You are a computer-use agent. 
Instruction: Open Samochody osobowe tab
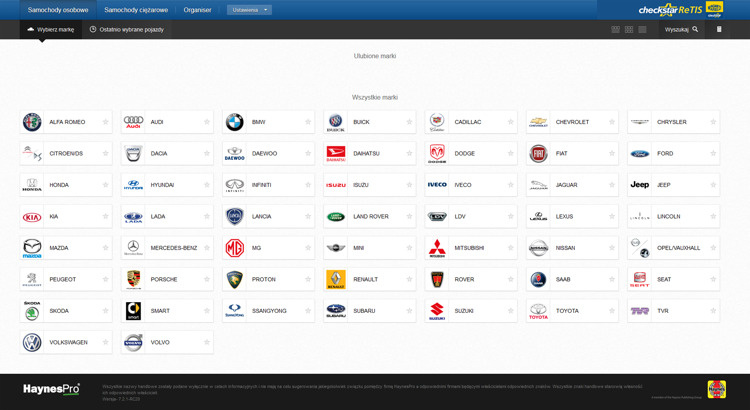58,10
